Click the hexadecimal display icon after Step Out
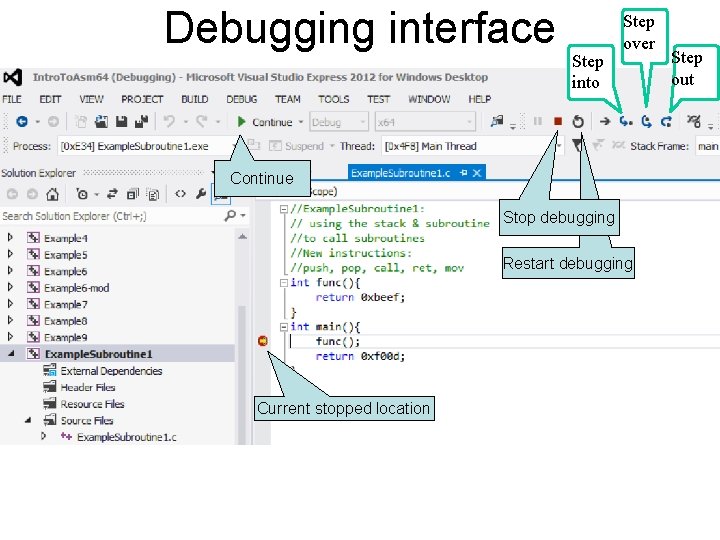 click(x=694, y=121)
